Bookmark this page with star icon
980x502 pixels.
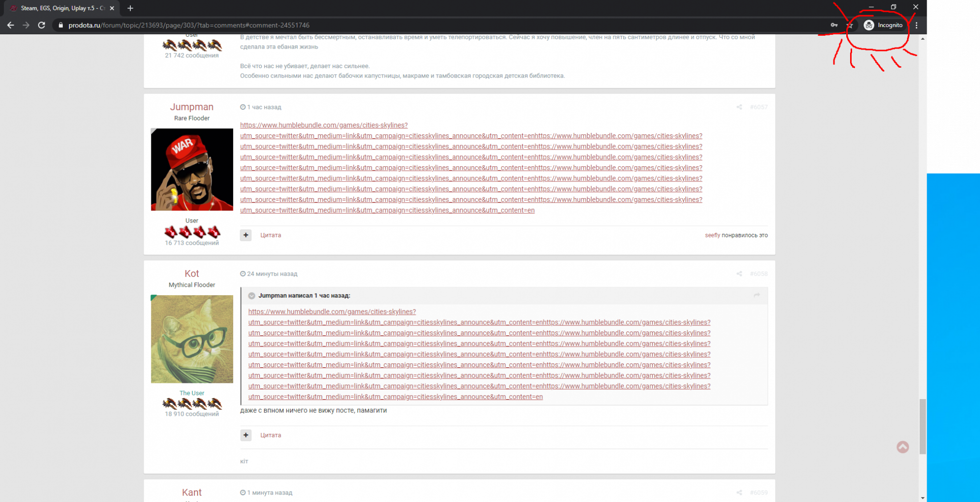tap(850, 25)
